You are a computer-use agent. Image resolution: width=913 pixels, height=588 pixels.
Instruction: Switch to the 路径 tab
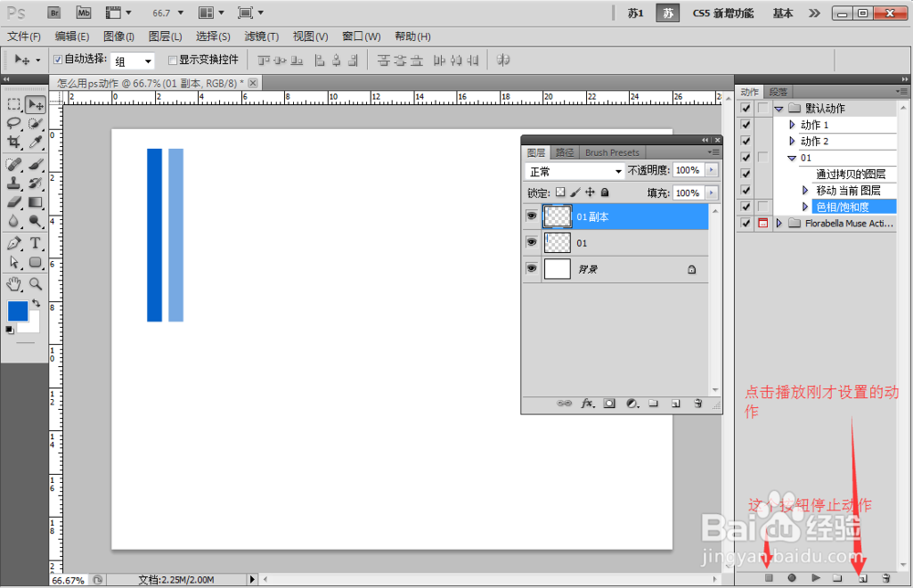tap(565, 152)
